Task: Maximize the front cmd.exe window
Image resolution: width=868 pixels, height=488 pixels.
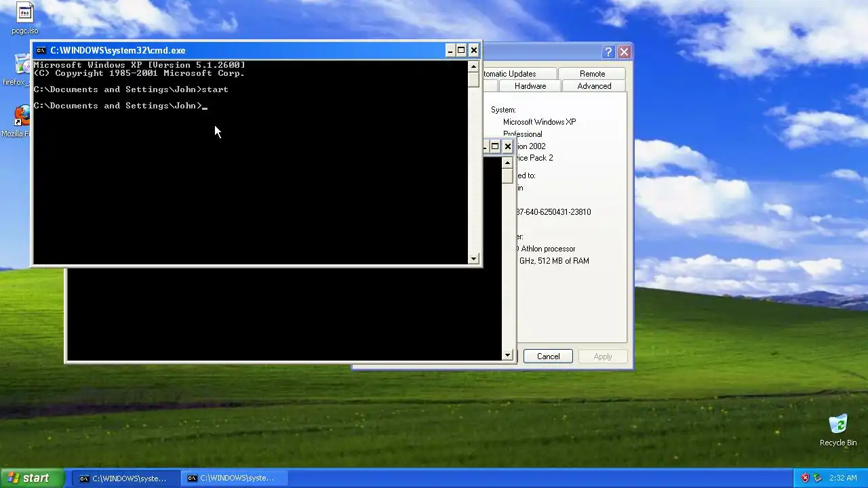Action: (x=461, y=50)
